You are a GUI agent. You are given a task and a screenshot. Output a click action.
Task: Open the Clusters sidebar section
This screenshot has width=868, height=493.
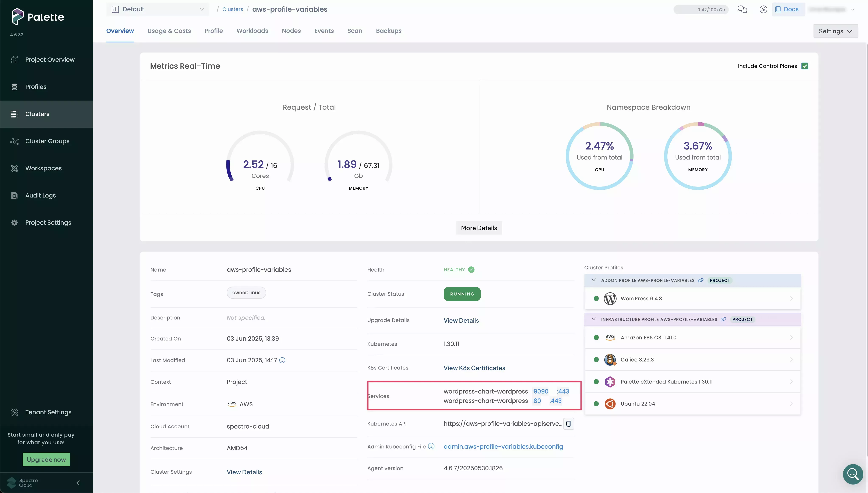38,114
